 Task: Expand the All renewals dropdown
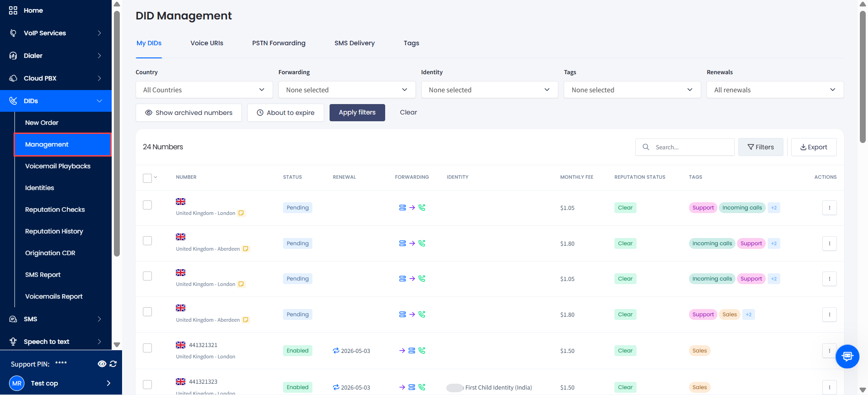pos(775,90)
